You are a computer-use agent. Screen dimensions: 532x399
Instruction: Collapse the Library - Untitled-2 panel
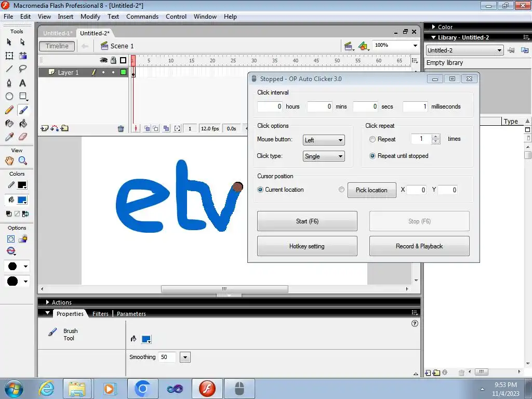click(434, 37)
